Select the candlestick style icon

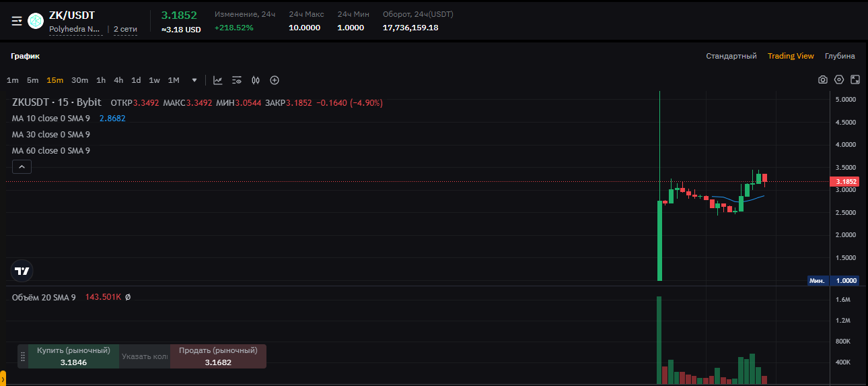(256, 80)
